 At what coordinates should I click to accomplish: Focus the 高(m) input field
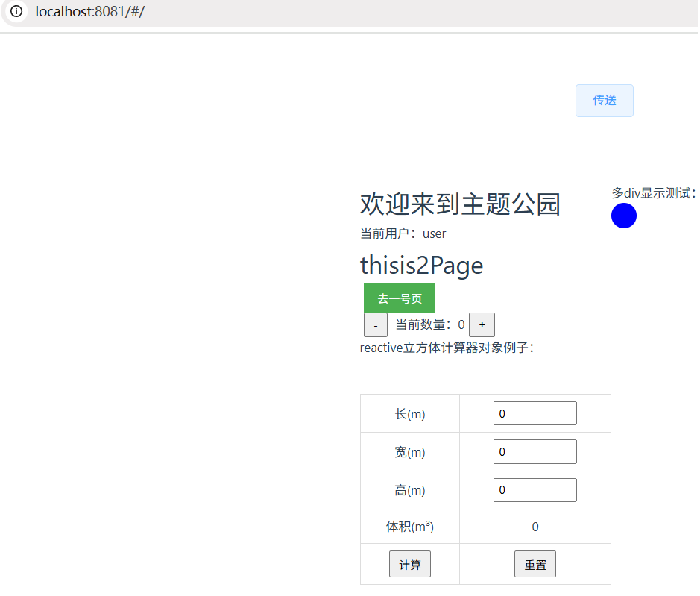[535, 489]
